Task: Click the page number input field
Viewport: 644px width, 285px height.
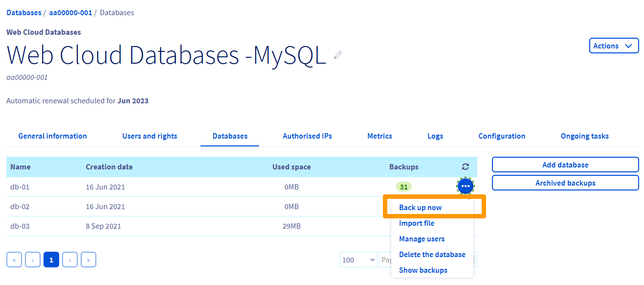Action: click(386, 259)
